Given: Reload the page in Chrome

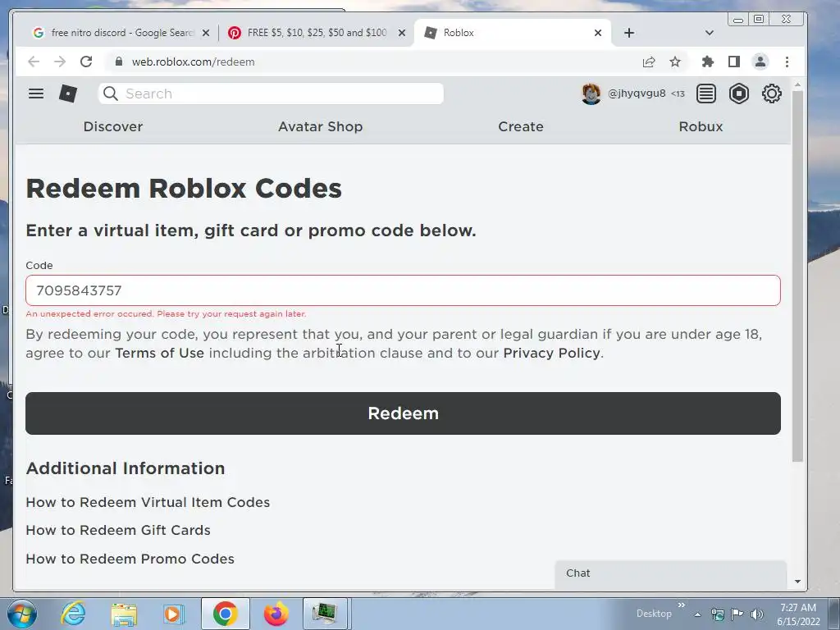Looking at the screenshot, I should pos(86,62).
